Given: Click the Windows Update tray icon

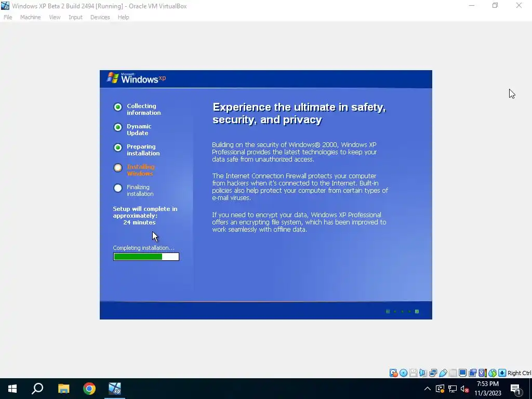Looking at the screenshot, I should 440,389.
